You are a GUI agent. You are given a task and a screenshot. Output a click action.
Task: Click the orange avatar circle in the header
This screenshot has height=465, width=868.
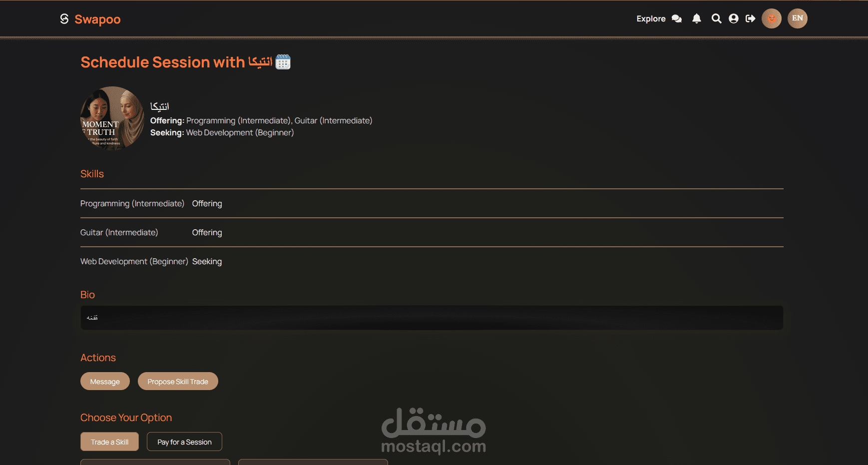click(x=772, y=18)
